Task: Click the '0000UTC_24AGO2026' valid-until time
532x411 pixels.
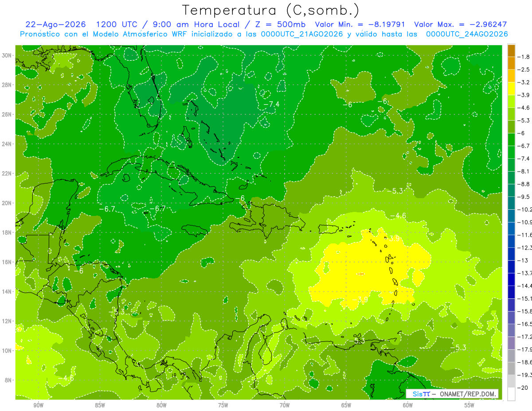Action: tap(467, 34)
